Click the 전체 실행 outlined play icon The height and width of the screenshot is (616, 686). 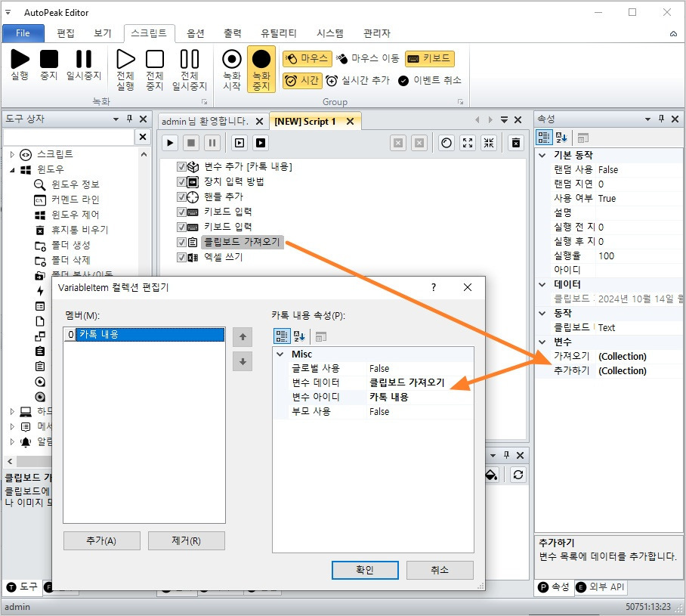(x=125, y=59)
